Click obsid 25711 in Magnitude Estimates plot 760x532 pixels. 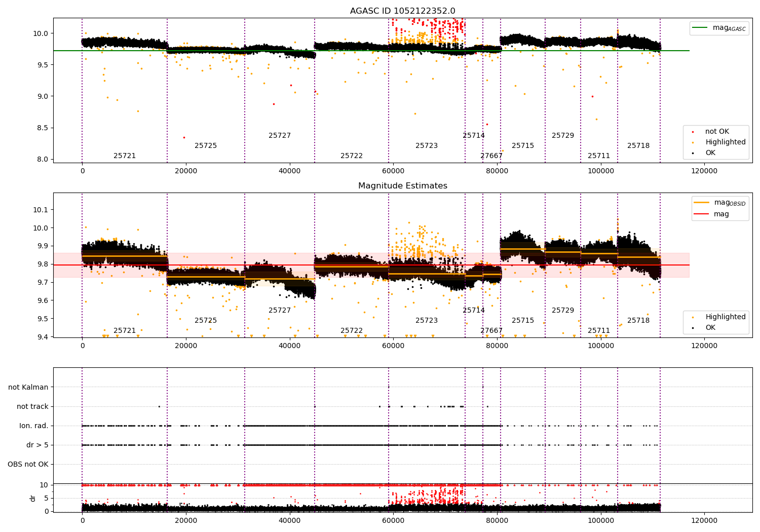click(x=599, y=330)
